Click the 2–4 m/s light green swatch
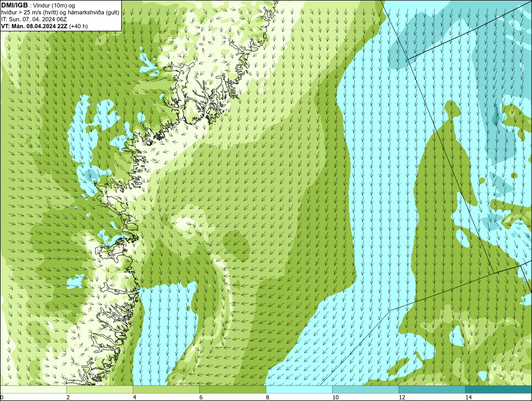532x401 pixels. click(100, 389)
